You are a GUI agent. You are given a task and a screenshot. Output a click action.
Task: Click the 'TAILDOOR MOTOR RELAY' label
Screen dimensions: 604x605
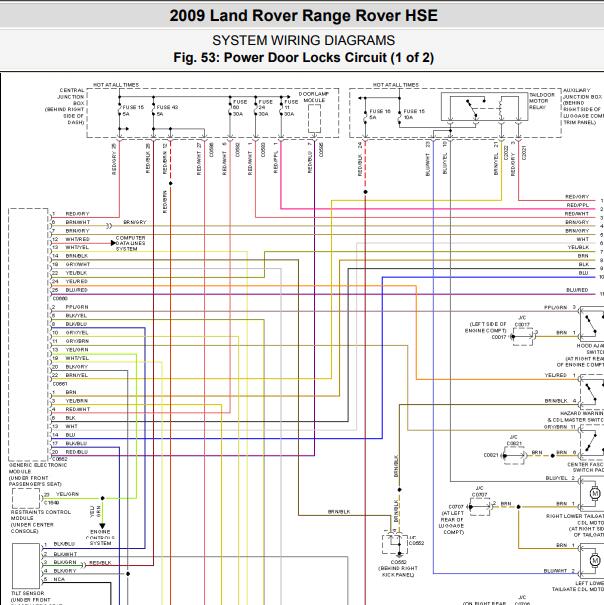[x=541, y=101]
